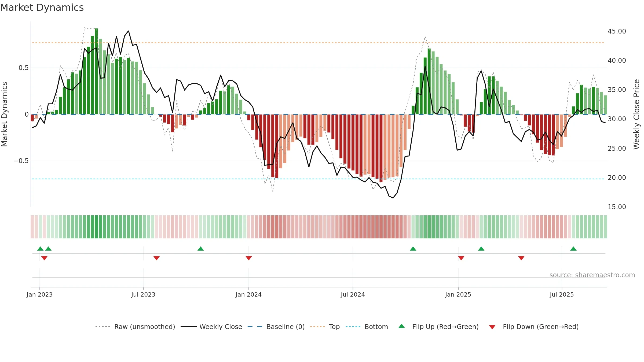Click the green Flip Up legend triangle
Screen dimensions: 644x362
(402, 326)
